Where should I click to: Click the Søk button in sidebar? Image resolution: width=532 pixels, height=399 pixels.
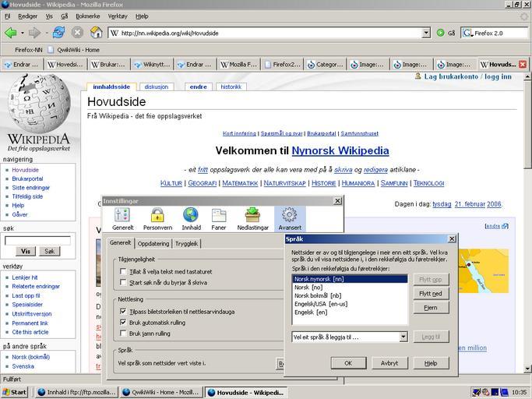tap(50, 251)
